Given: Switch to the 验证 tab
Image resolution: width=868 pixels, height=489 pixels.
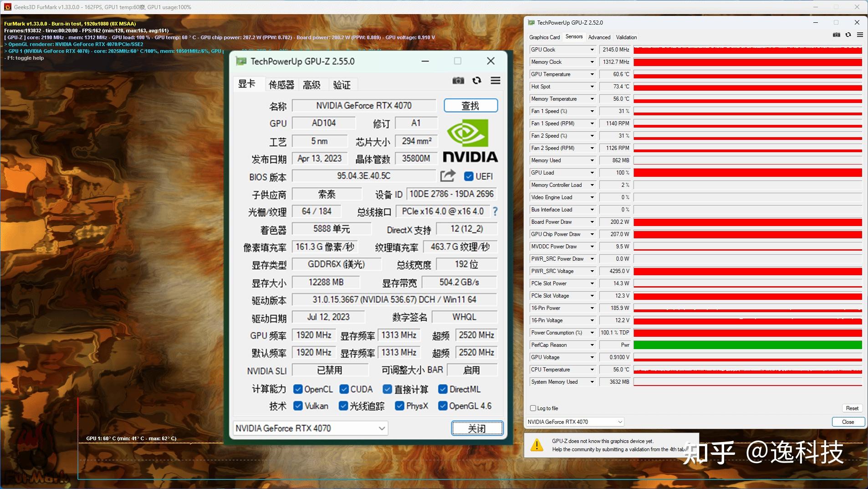Looking at the screenshot, I should (x=342, y=85).
